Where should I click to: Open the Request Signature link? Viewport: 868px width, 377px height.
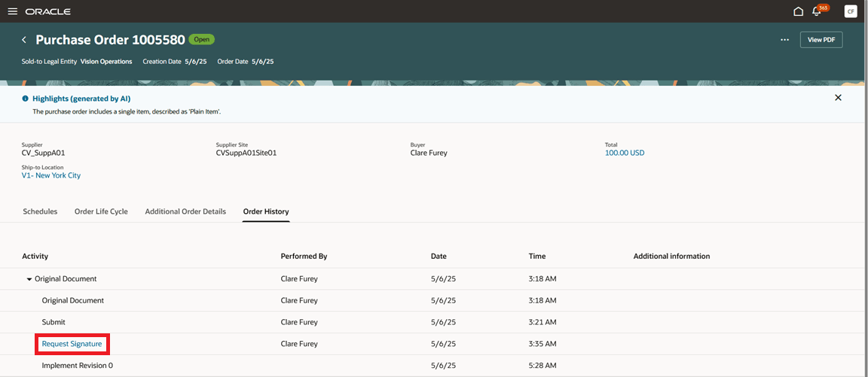(72, 344)
